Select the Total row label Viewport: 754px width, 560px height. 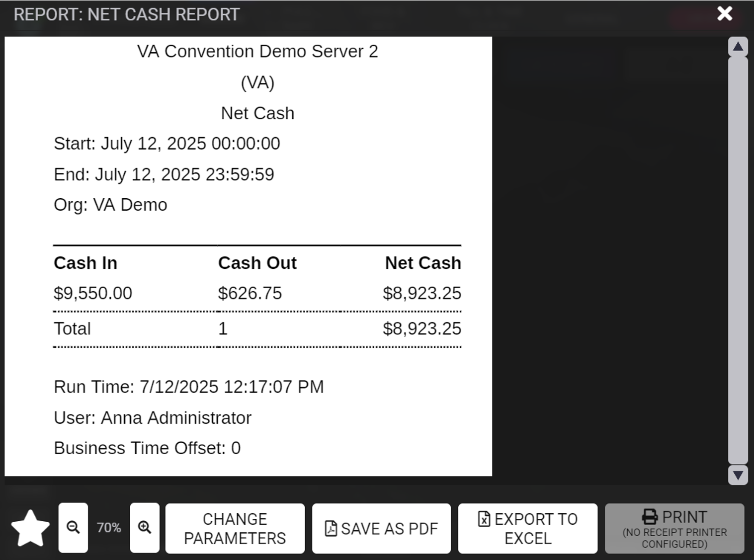click(73, 328)
